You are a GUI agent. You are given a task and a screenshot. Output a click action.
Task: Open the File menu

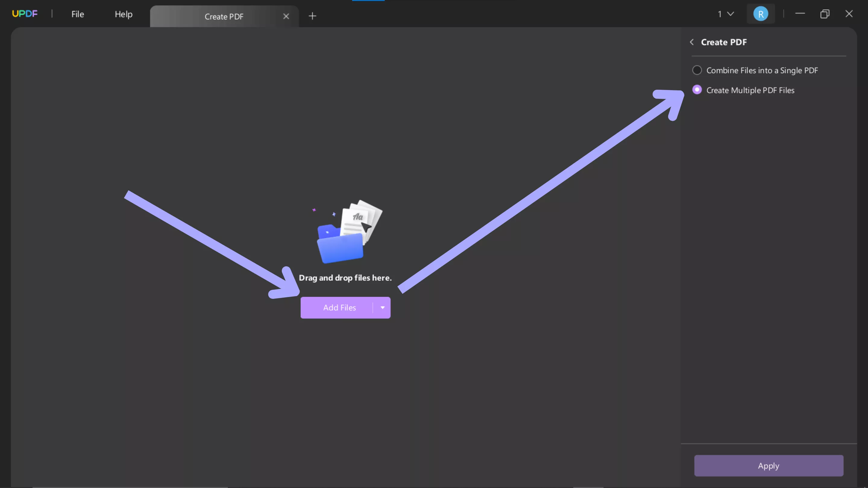click(x=77, y=14)
